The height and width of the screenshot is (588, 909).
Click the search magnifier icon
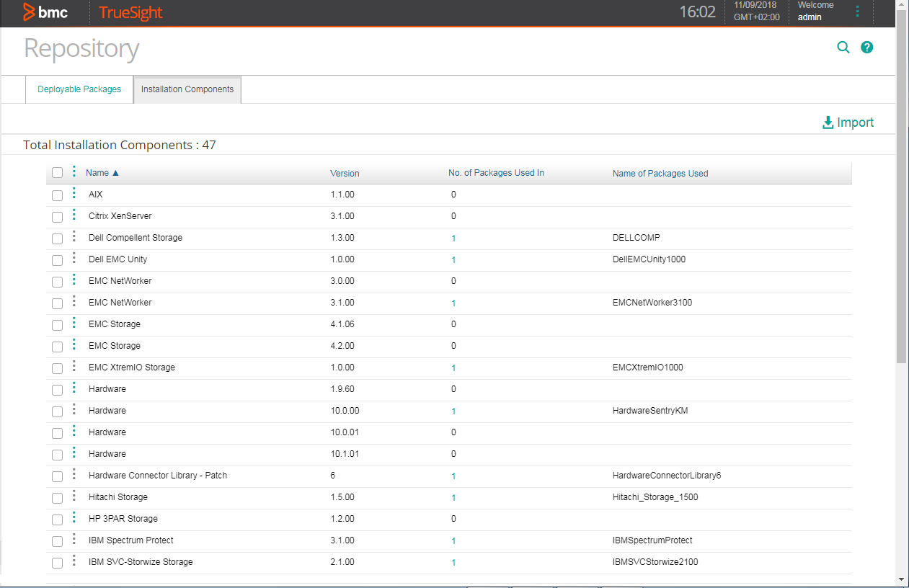[x=843, y=48]
